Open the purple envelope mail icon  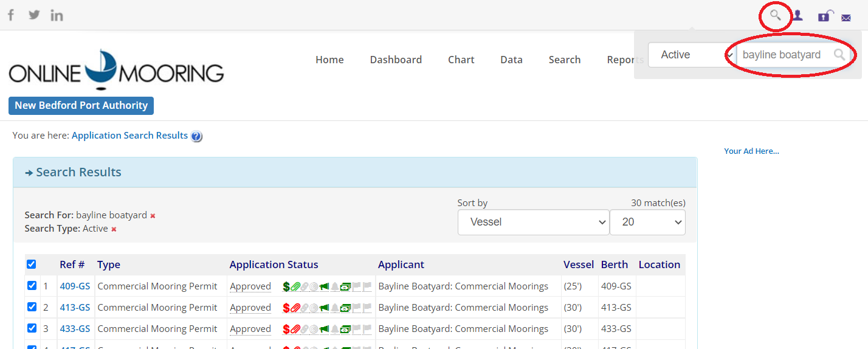click(x=846, y=18)
